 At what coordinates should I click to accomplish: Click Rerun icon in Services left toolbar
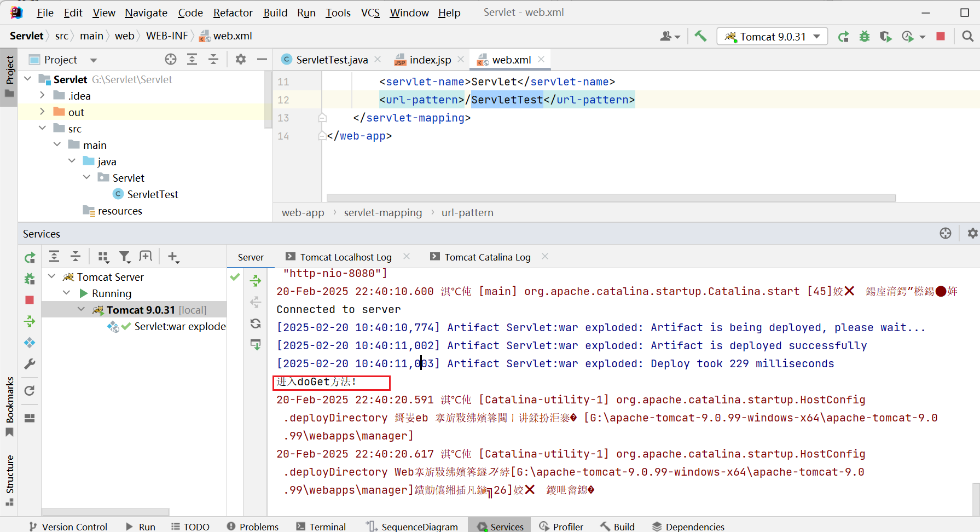tap(30, 257)
